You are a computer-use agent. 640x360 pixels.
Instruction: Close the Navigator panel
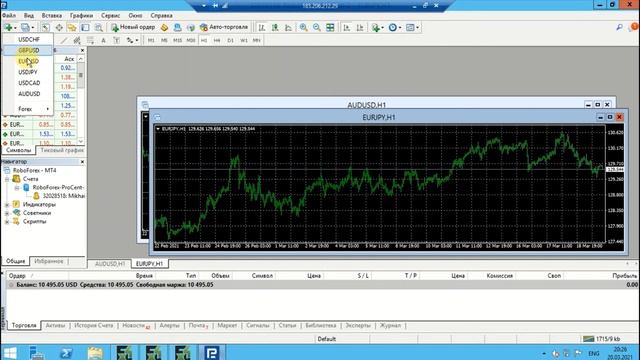(x=82, y=162)
